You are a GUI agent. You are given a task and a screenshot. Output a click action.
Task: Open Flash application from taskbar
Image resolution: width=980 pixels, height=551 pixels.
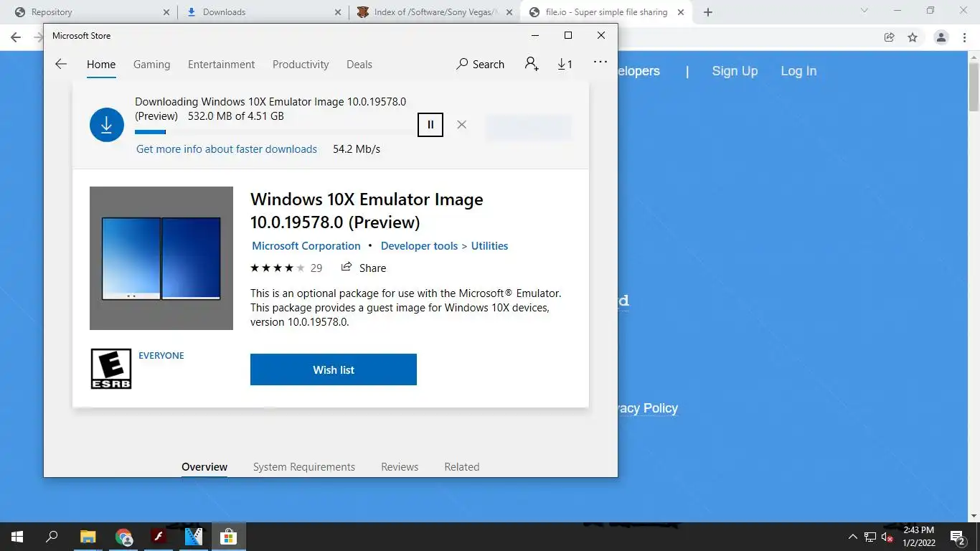159,537
